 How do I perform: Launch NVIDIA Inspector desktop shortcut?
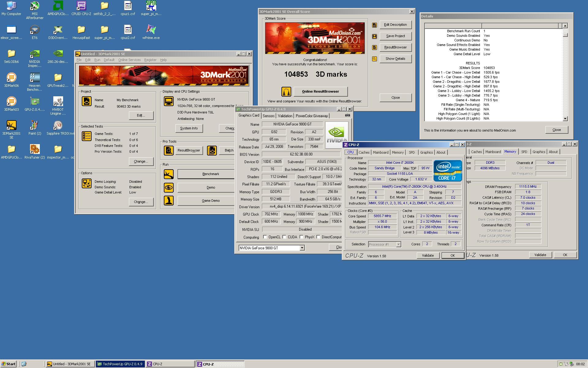[x=35, y=58]
